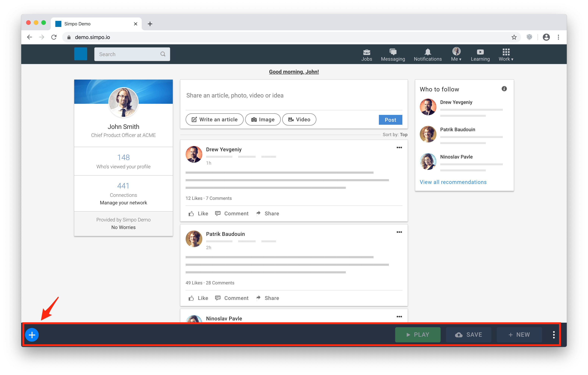Click the blue plus button in bottom toolbar
This screenshot has width=588, height=375.
pyautogui.click(x=32, y=335)
